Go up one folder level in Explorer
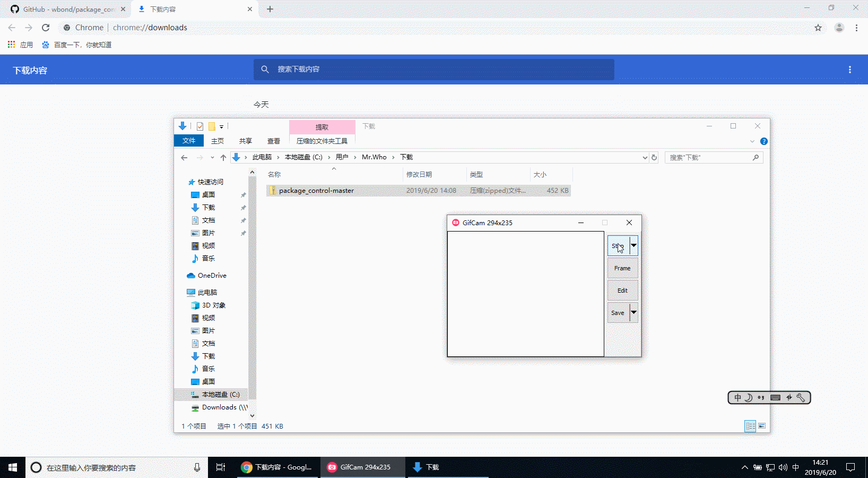This screenshot has width=868, height=478. point(223,157)
